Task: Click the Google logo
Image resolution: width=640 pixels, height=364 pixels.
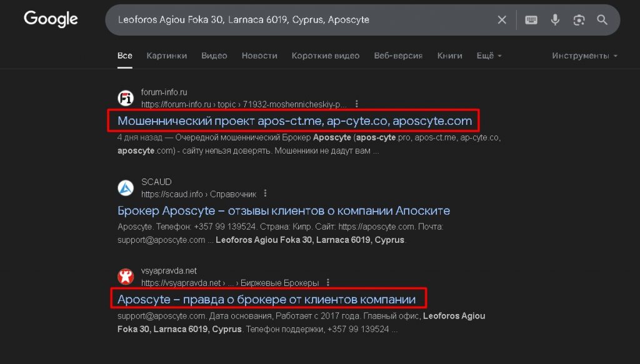Action: [51, 19]
